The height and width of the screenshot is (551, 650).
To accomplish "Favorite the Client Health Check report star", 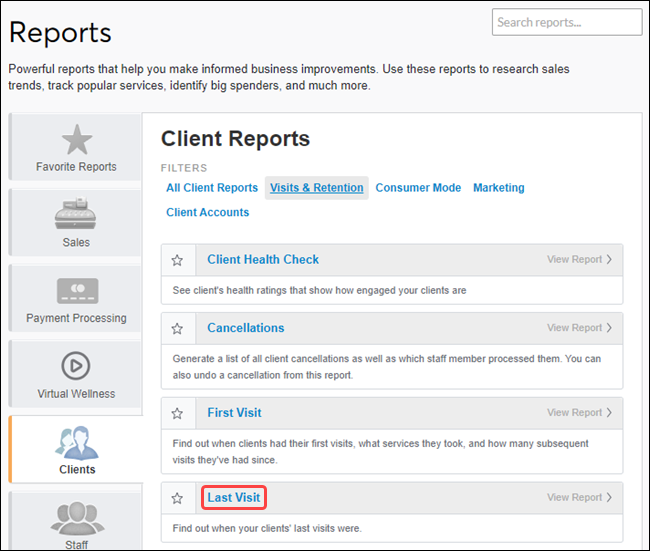I will [x=177, y=260].
